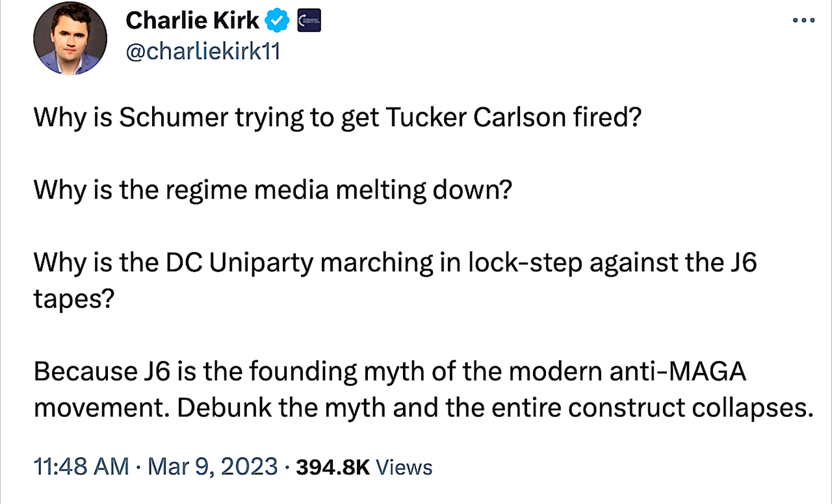The width and height of the screenshot is (832, 504).
Task: Open the @charliekirk11 handle link
Action: point(202,51)
